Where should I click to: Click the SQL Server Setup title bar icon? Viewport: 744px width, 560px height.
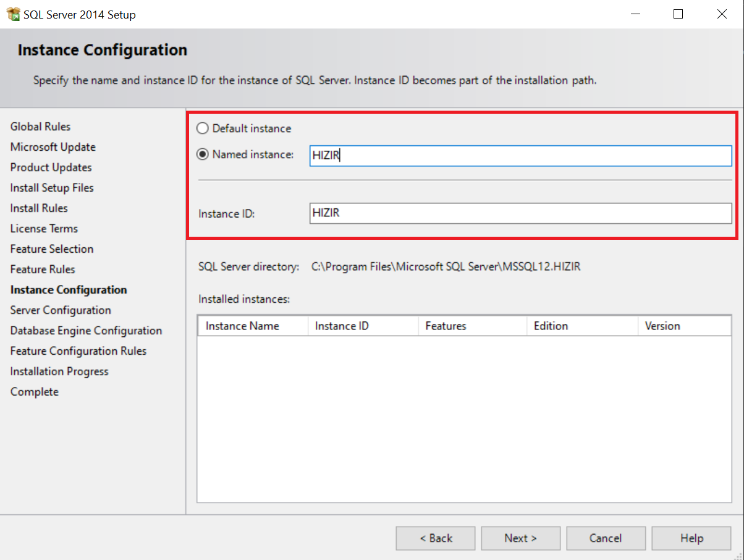tap(14, 14)
